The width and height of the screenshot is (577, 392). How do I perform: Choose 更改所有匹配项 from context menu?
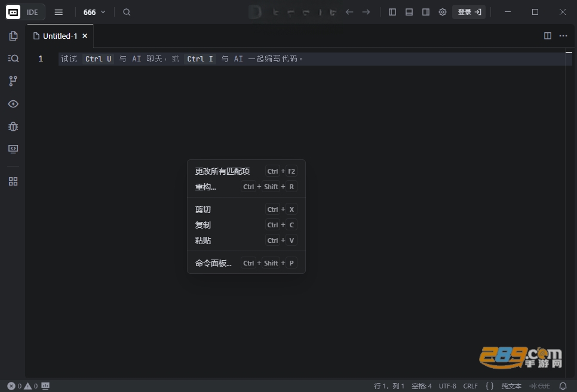[x=246, y=171]
